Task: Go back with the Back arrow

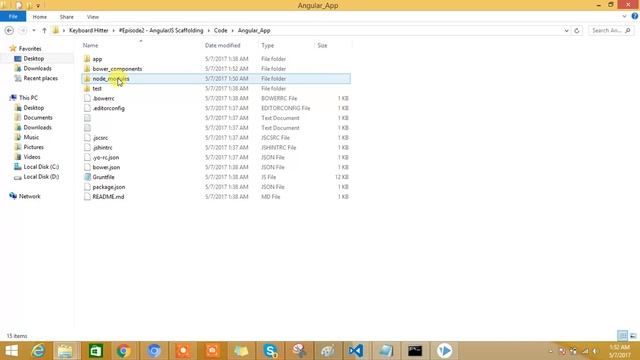Action: (x=9, y=31)
